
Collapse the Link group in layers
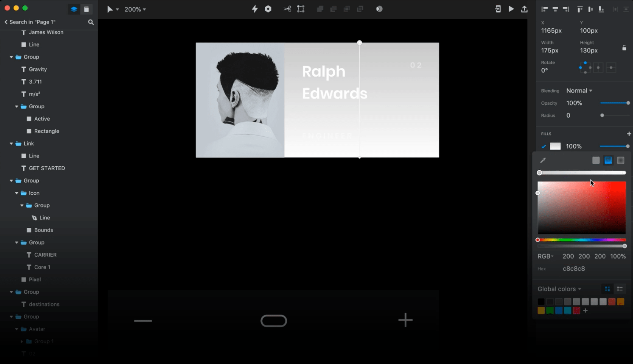click(11, 143)
